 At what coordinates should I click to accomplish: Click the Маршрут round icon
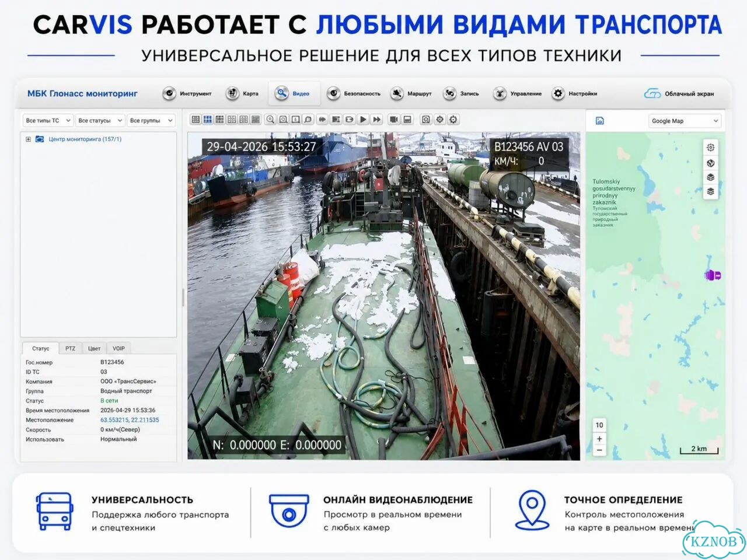coord(397,93)
